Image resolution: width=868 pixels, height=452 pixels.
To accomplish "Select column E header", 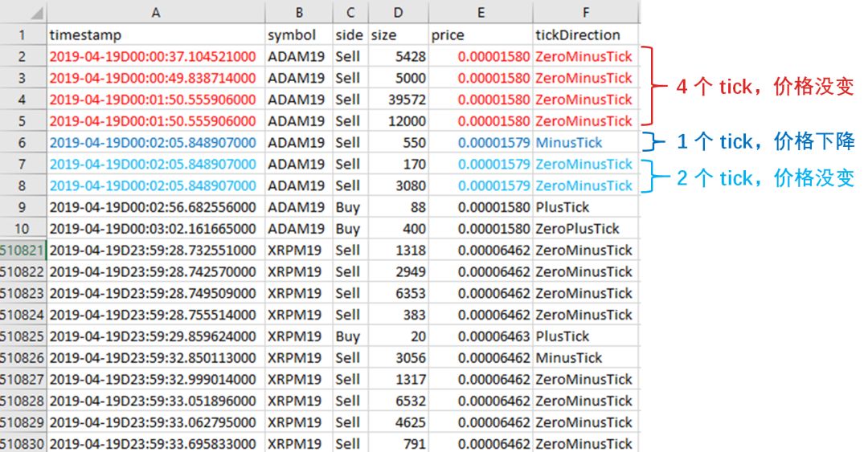I will click(x=481, y=12).
